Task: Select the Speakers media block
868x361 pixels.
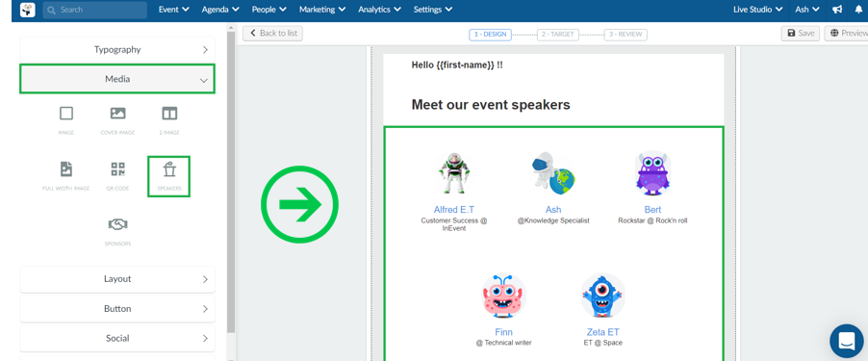Action: (x=168, y=176)
